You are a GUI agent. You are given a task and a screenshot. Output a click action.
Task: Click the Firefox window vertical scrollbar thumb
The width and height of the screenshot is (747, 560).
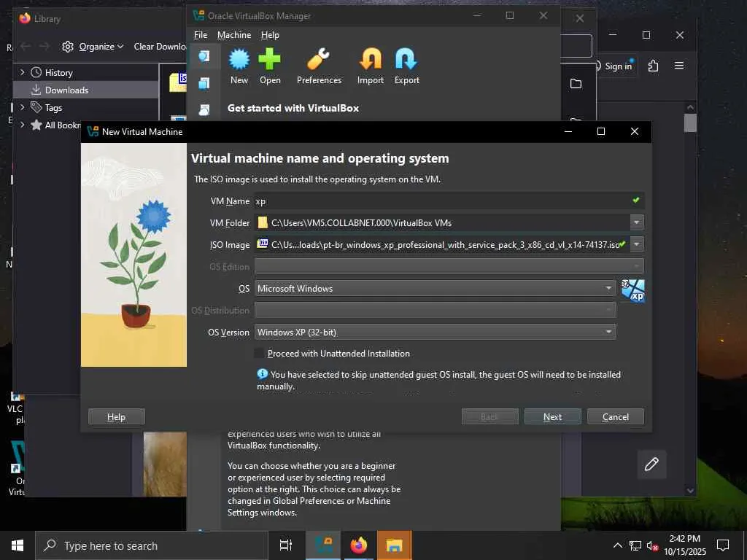click(690, 122)
